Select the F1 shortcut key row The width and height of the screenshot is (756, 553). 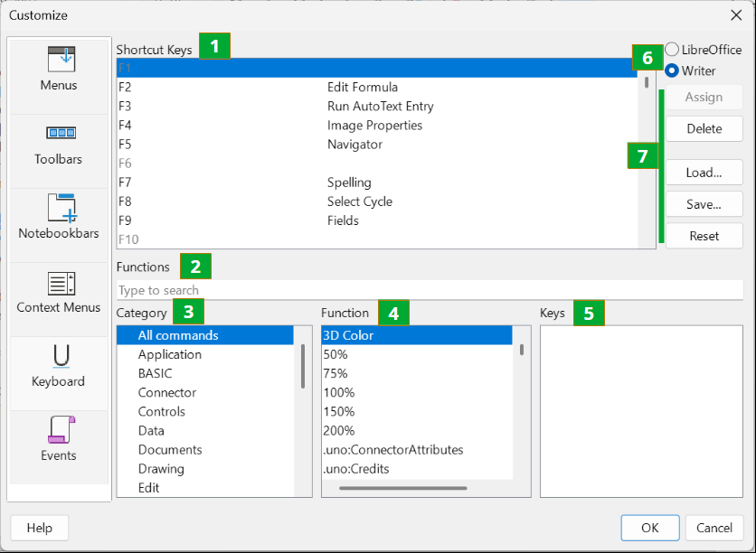[376, 68]
